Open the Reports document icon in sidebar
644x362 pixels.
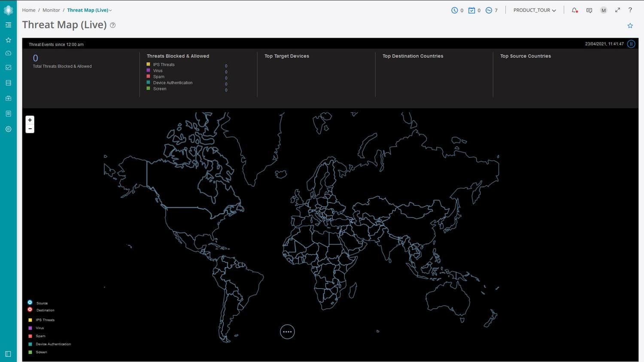tap(8, 113)
